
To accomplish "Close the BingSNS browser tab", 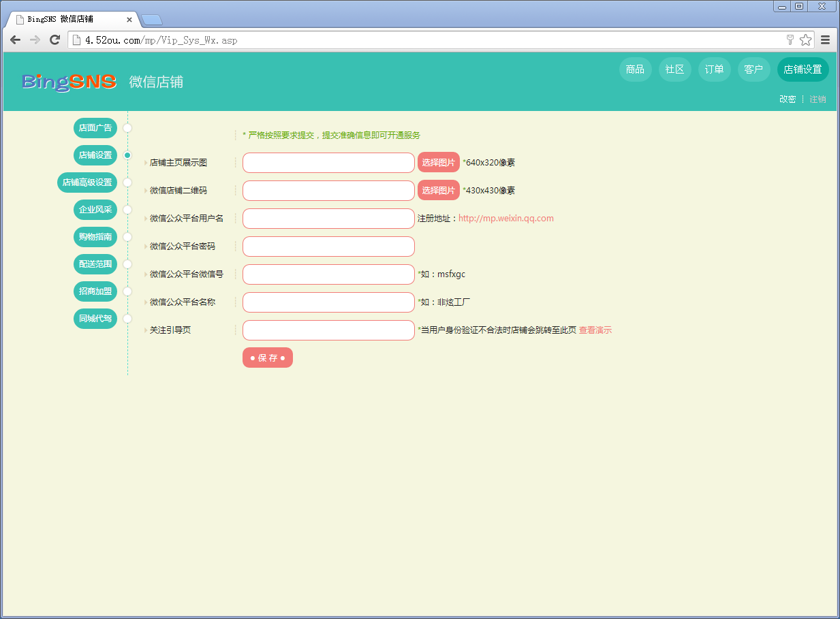I will coord(129,20).
